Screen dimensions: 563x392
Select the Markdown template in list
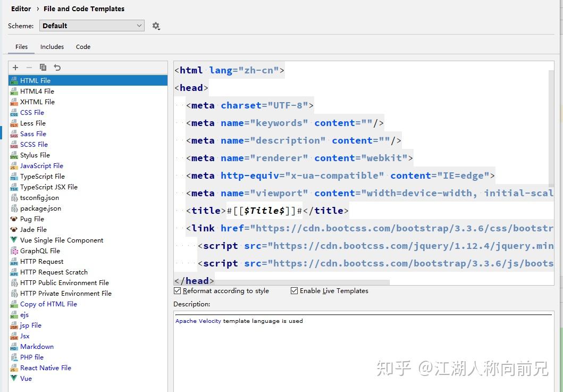point(37,347)
